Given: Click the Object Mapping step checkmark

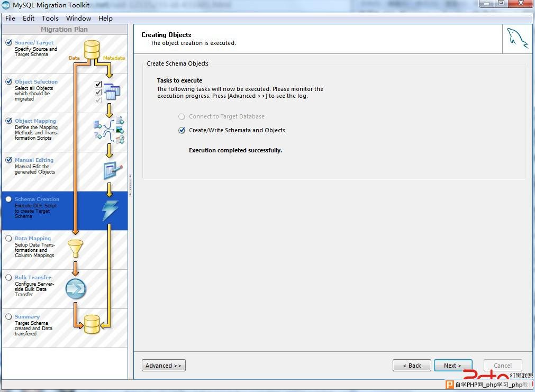Looking at the screenshot, I should tap(9, 121).
